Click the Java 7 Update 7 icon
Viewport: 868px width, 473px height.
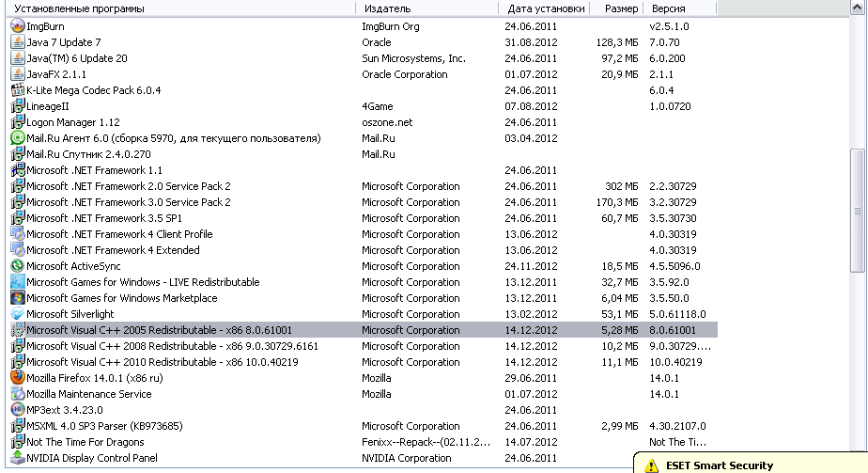[x=17, y=42]
